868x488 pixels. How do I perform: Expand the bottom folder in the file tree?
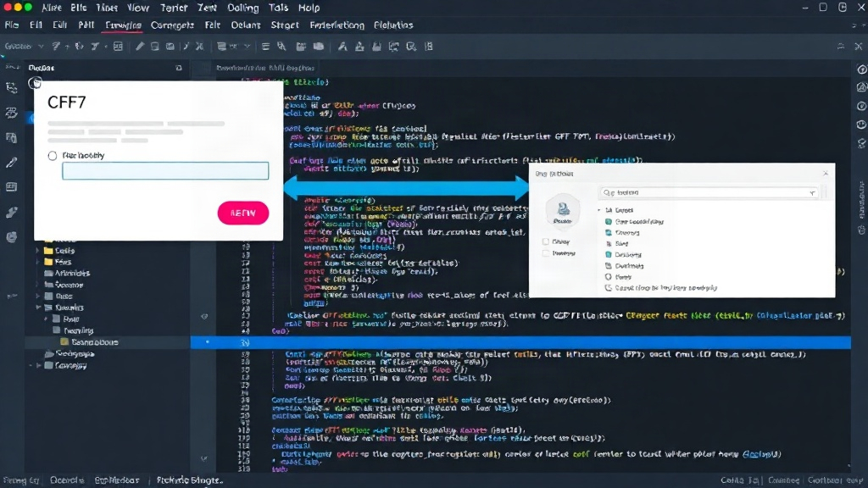[38, 366]
